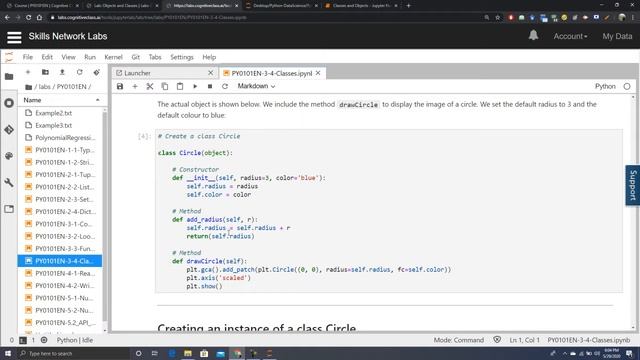Open the Skills Network Labs hamburger menu

[x=14, y=37]
